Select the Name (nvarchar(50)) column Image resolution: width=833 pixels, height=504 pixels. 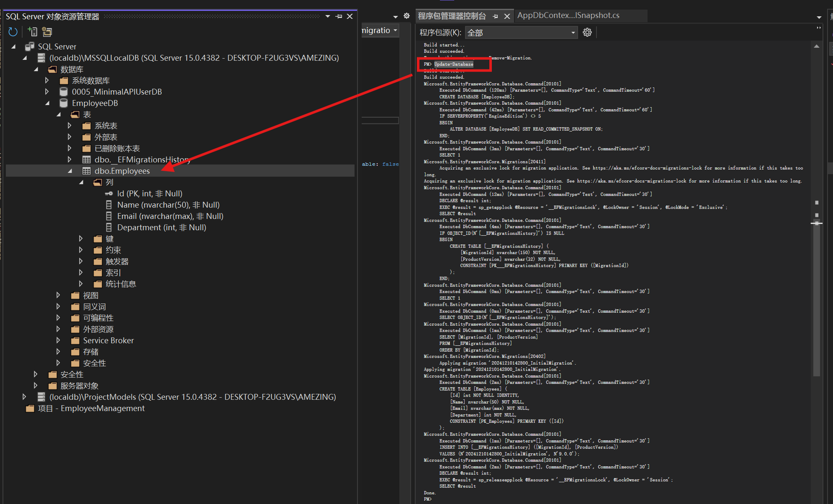(x=168, y=205)
